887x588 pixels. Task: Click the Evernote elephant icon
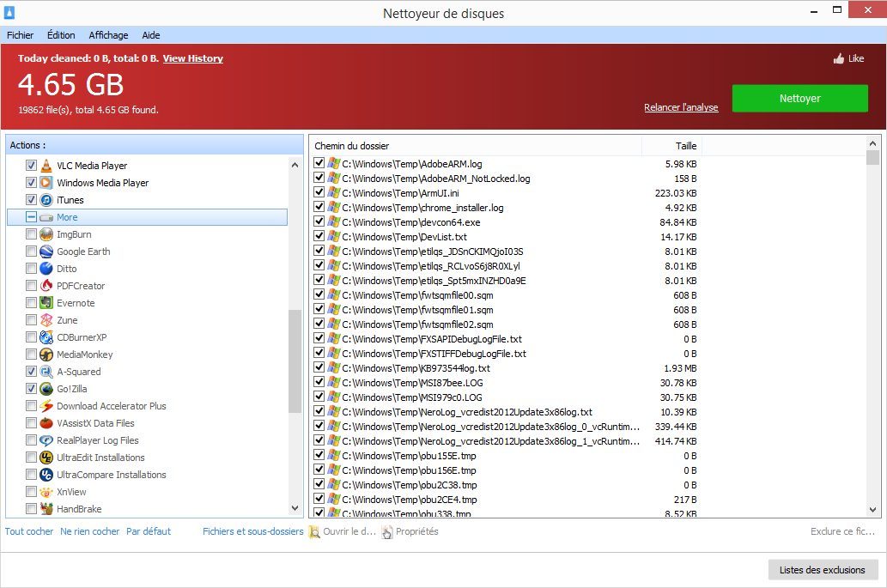pyautogui.click(x=46, y=303)
